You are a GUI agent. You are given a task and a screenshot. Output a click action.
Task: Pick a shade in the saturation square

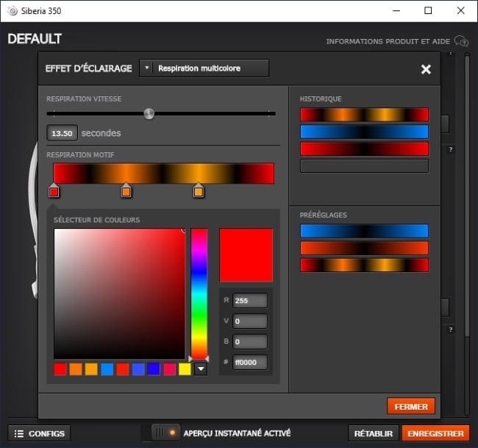(119, 294)
